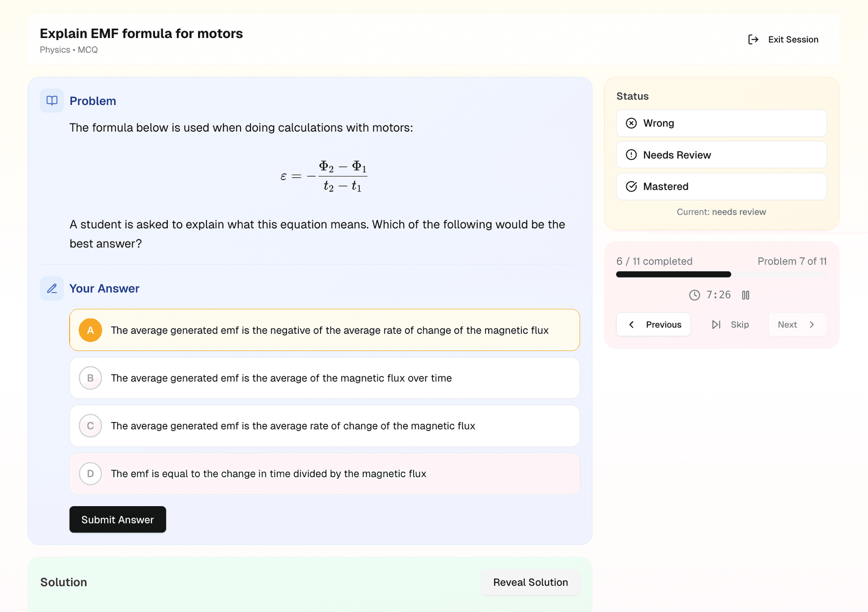
Task: Select answer option C about rate of change
Action: (324, 426)
